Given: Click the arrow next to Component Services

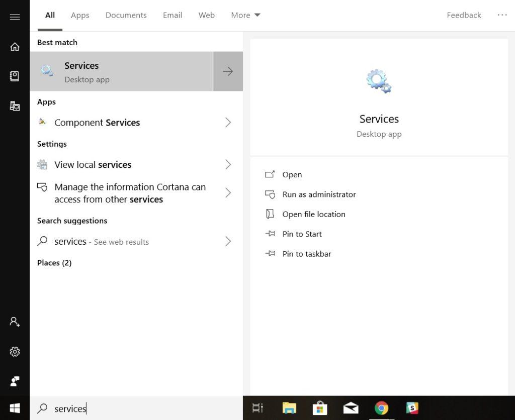Looking at the screenshot, I should (x=228, y=122).
